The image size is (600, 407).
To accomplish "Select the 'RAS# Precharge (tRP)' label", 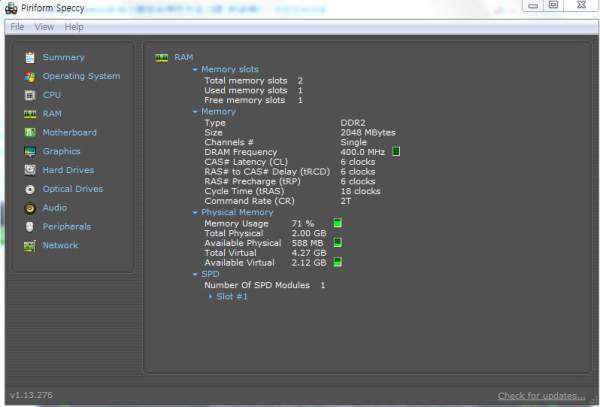I will point(253,181).
